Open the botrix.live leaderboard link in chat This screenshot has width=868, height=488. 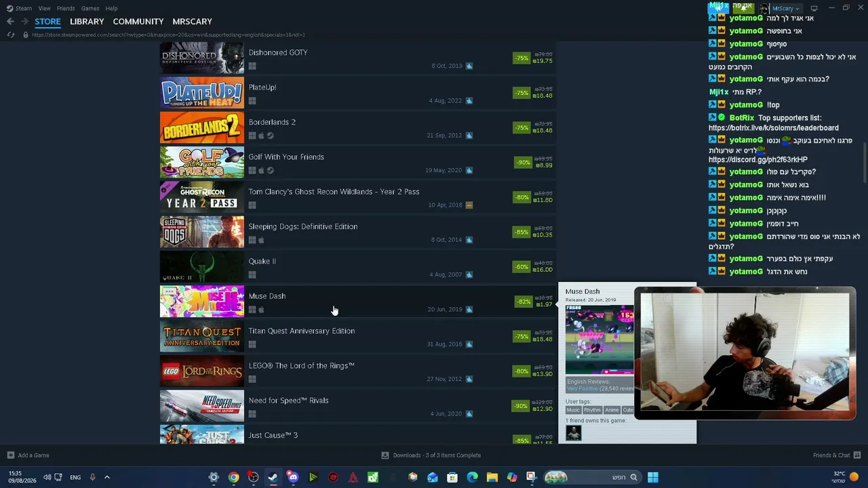tap(774, 127)
